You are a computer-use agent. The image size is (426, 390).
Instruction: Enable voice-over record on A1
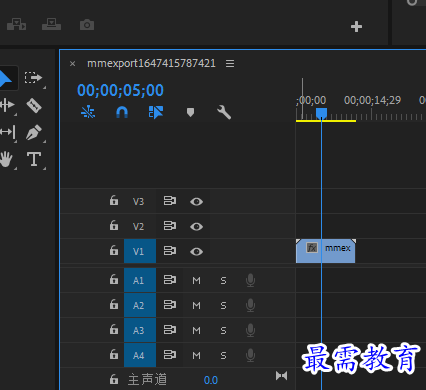click(x=250, y=280)
